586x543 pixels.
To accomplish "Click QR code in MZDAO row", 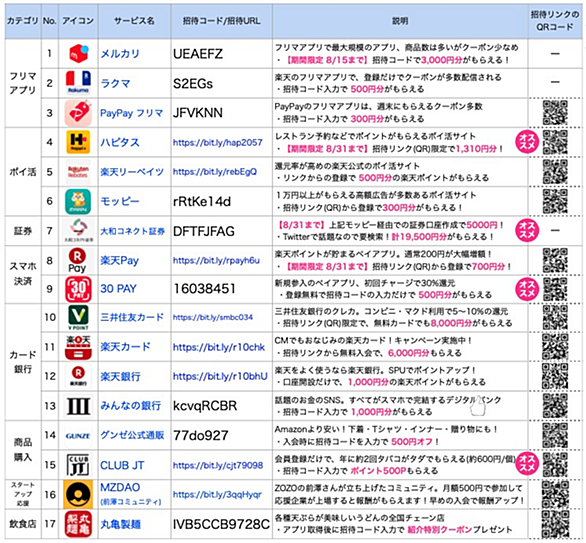I will pyautogui.click(x=555, y=494).
